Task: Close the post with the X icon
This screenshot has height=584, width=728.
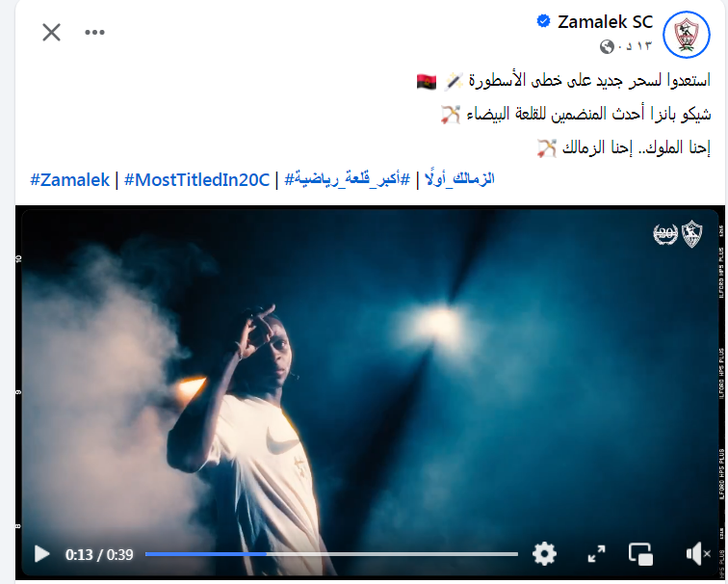Action: [x=51, y=33]
